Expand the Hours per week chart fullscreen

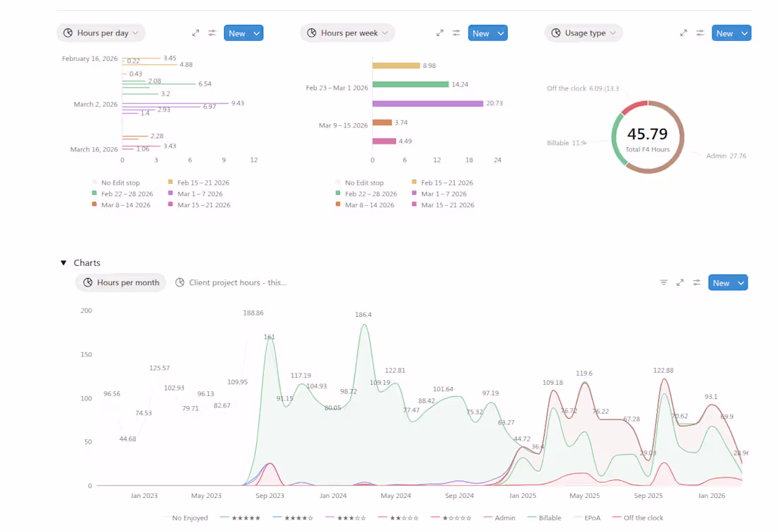(x=440, y=33)
